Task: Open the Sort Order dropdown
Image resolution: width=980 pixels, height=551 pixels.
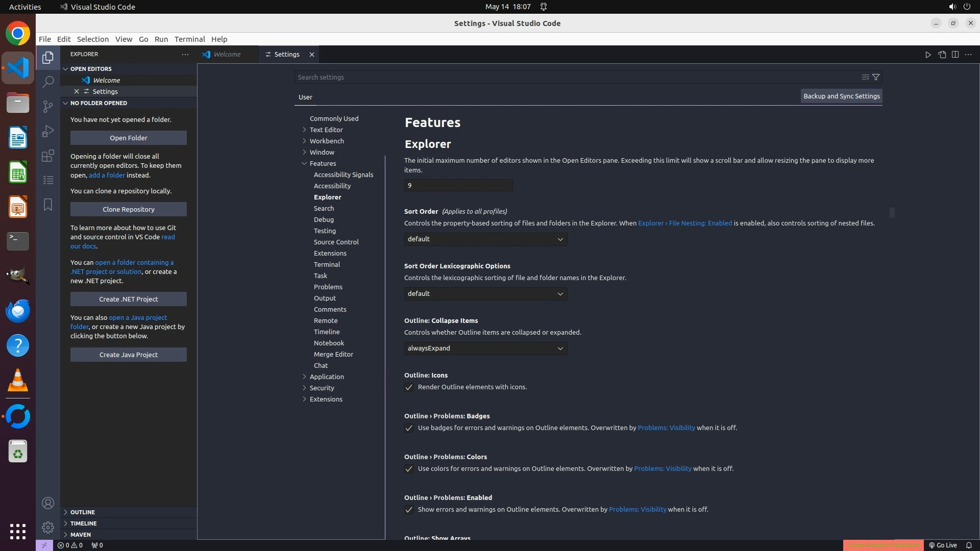Action: click(485, 239)
